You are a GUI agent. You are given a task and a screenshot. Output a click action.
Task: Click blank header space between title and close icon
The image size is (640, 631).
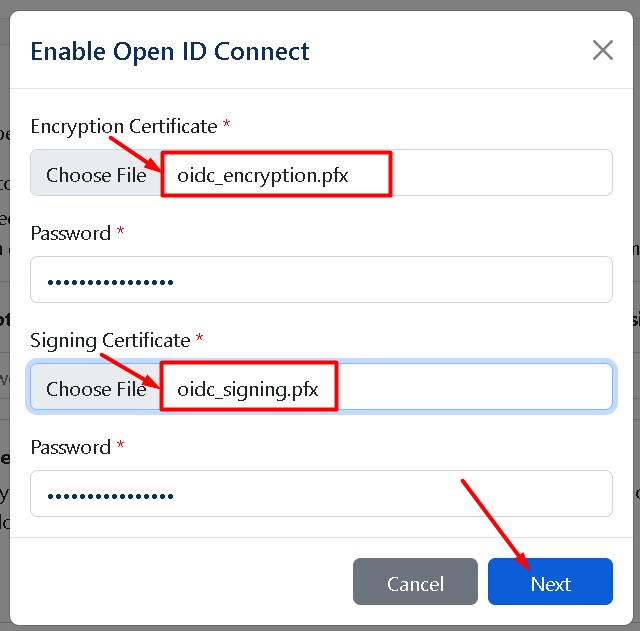click(450, 51)
